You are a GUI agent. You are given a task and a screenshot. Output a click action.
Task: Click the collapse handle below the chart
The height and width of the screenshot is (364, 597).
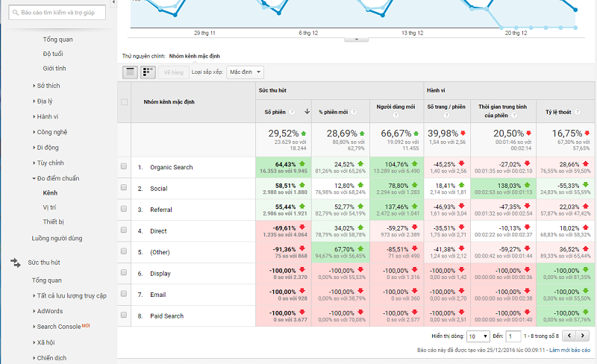(356, 39)
